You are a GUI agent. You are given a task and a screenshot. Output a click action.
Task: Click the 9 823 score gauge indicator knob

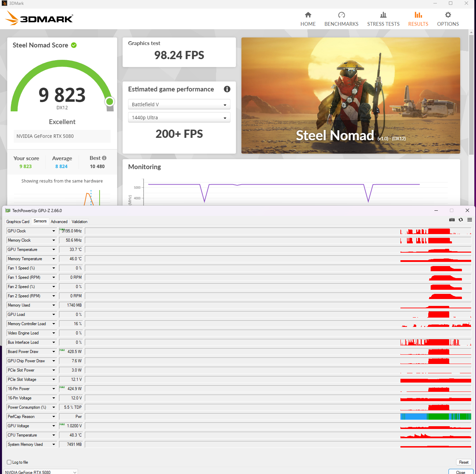110,101
